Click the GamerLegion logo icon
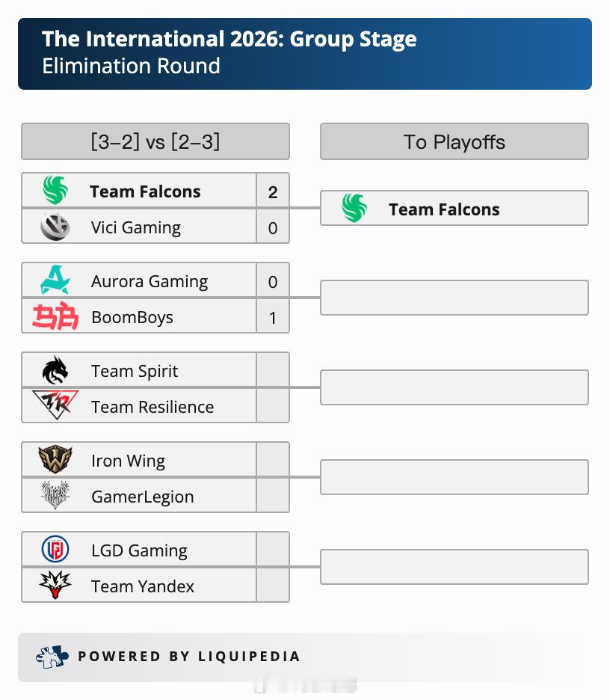Screen dimensions: 610x700 coord(55,495)
